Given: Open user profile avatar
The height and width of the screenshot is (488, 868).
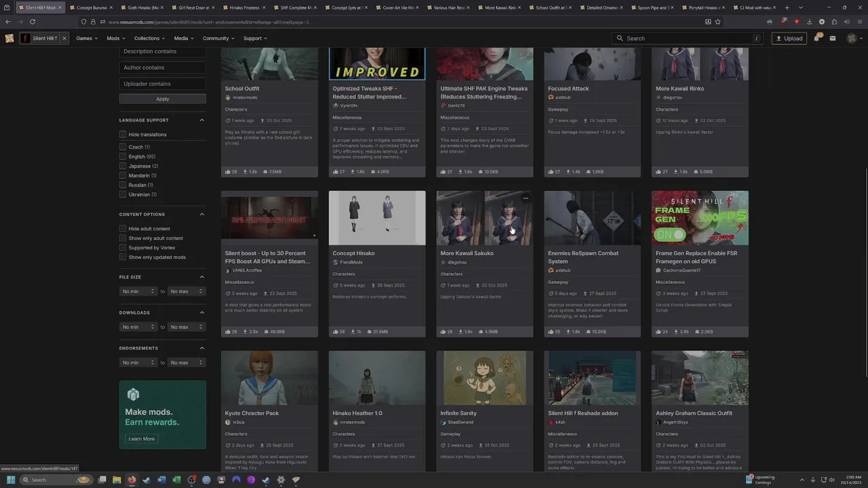Looking at the screenshot, I should [852, 38].
